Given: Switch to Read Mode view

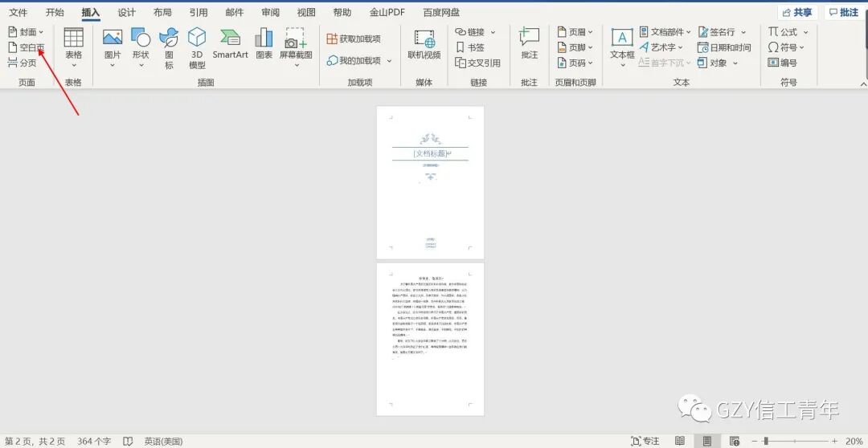Looking at the screenshot, I should (680, 441).
